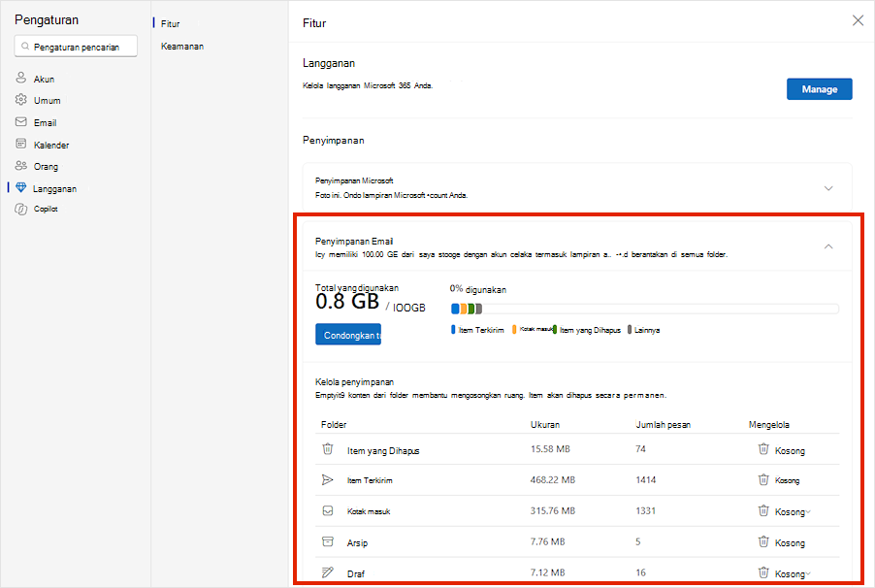Open Kosong dropdown arrow for Draf
Viewport: 875px width, 588px height.
[808, 573]
